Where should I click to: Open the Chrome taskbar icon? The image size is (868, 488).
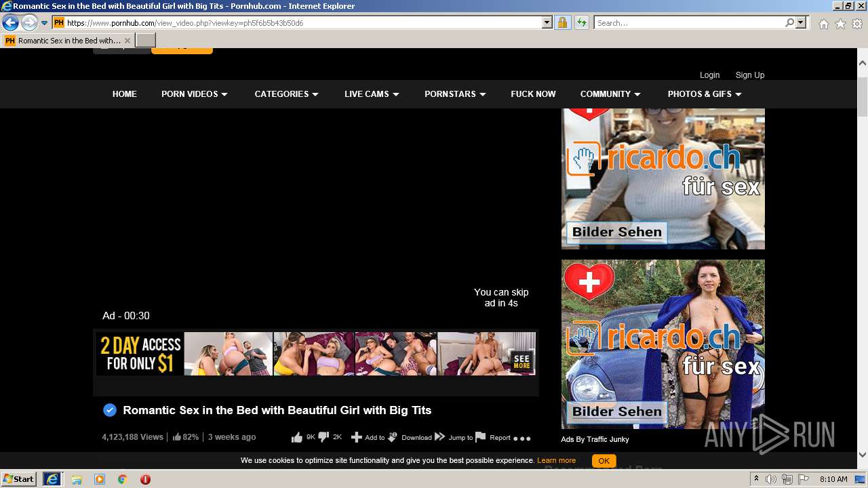pyautogui.click(x=123, y=479)
